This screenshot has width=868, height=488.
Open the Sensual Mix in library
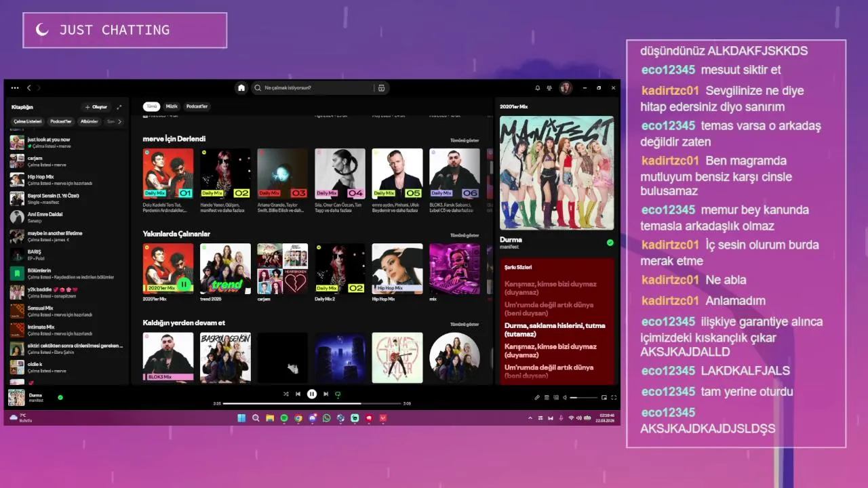coord(66,311)
